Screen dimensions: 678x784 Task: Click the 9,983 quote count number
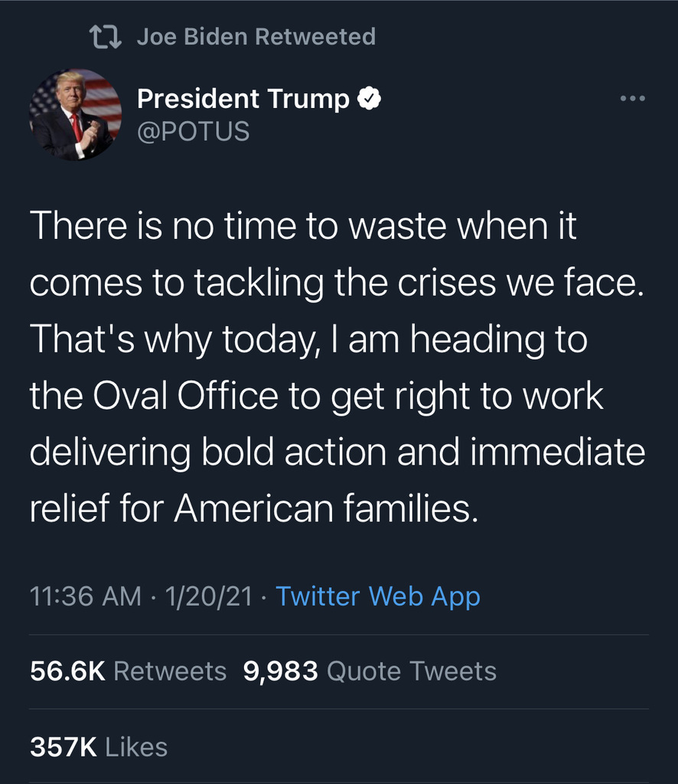(280, 671)
